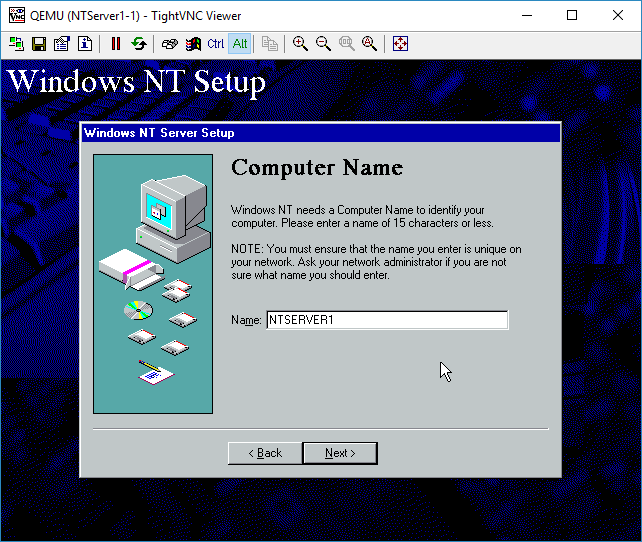Screen dimensions: 642x542
Task: Zoom out of the remote display
Action: pyautogui.click(x=323, y=44)
